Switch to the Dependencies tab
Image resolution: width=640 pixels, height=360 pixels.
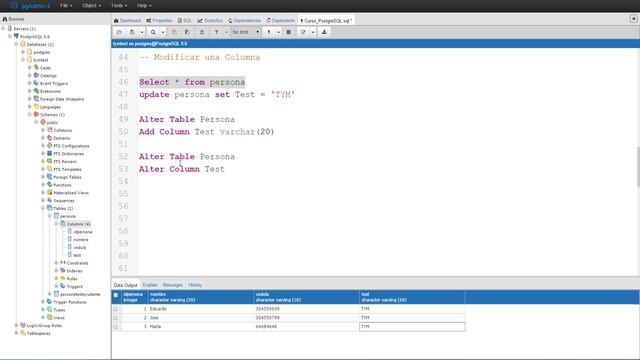click(x=244, y=20)
